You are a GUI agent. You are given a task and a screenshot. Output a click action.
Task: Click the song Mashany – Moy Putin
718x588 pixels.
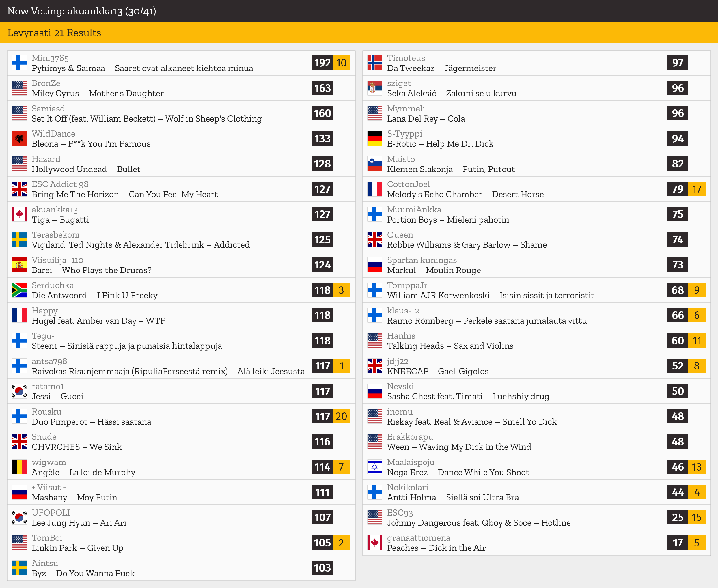pos(74,497)
